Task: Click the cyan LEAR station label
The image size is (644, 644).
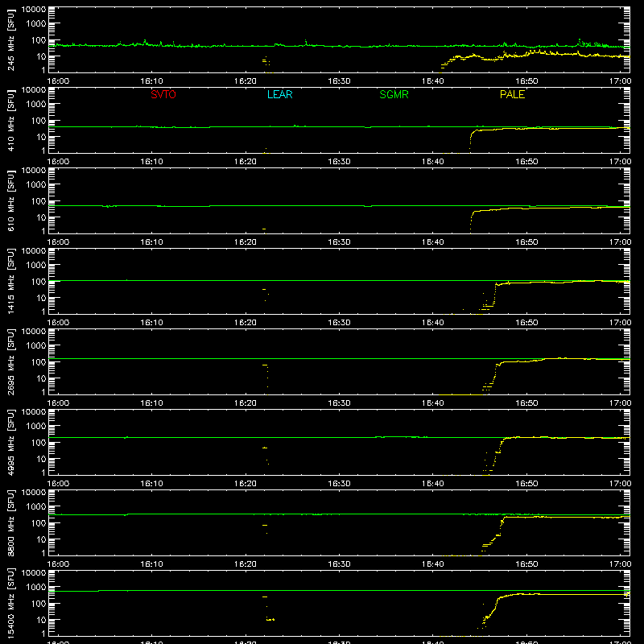Action: tap(279, 94)
